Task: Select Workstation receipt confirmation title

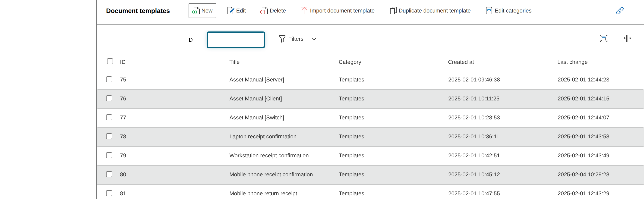Action: (269, 155)
